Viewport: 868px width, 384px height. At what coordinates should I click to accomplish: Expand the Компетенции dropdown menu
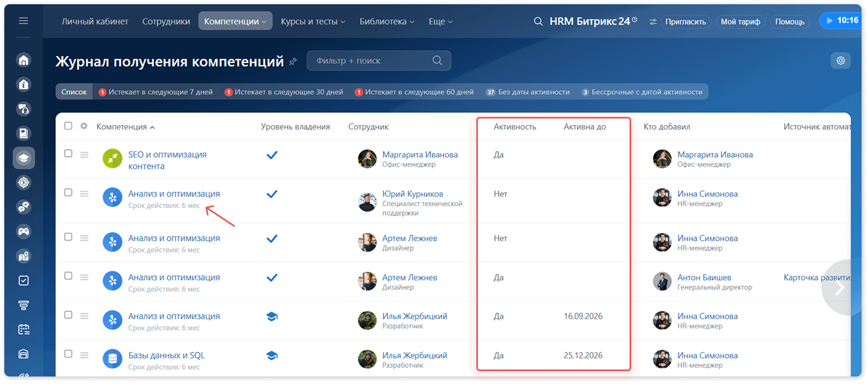[x=235, y=21]
